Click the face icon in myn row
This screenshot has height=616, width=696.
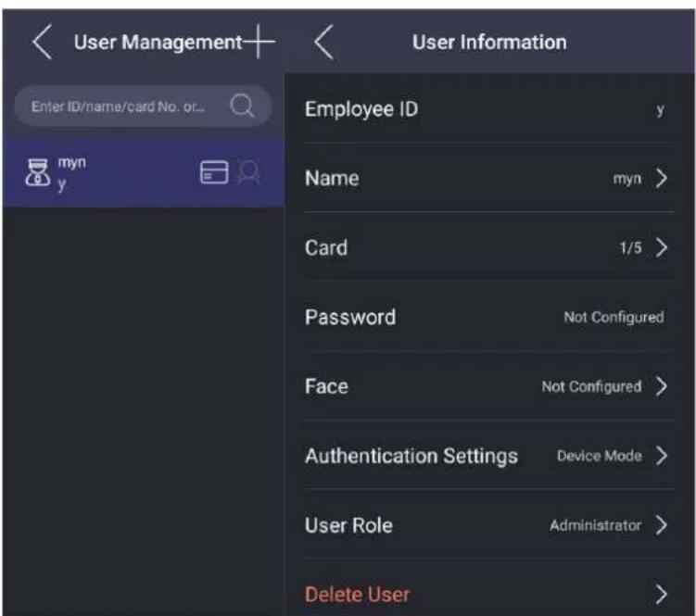pos(248,172)
